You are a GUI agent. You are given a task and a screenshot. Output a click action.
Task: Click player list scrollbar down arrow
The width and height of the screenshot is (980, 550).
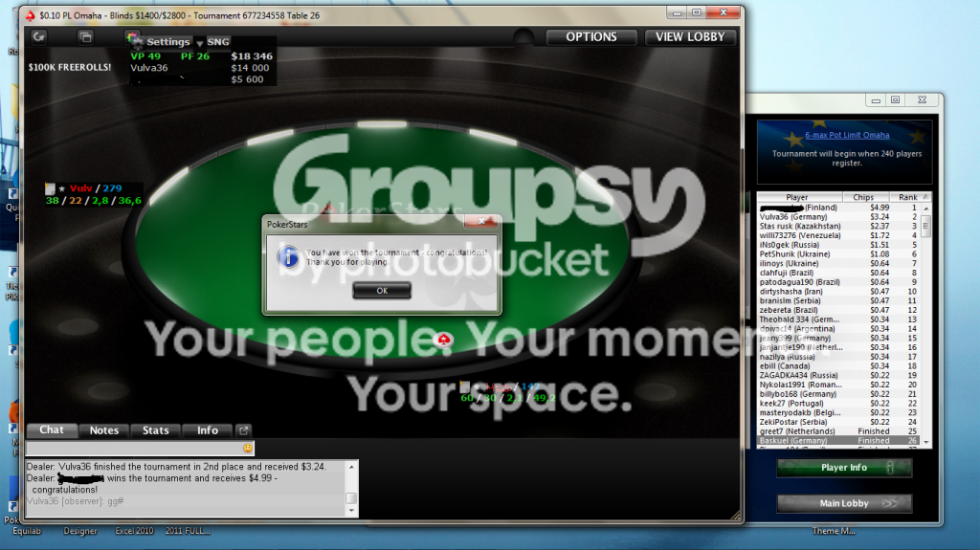pos(926,442)
